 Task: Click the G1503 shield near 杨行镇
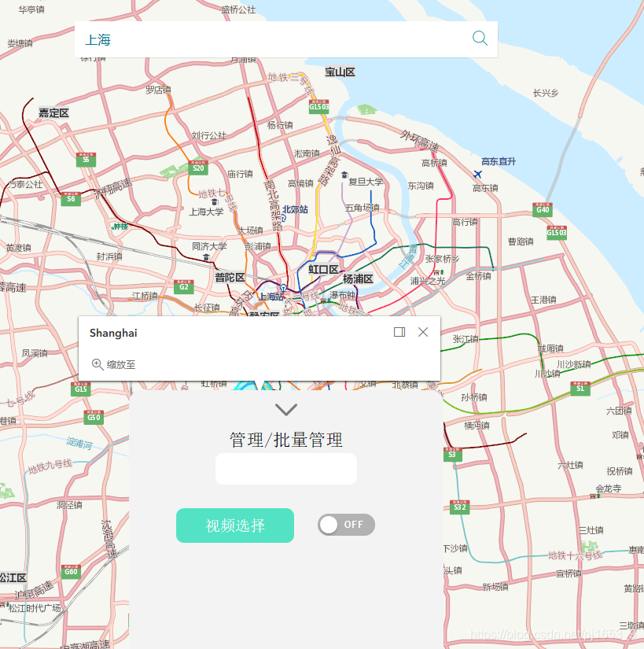pyautogui.click(x=319, y=106)
